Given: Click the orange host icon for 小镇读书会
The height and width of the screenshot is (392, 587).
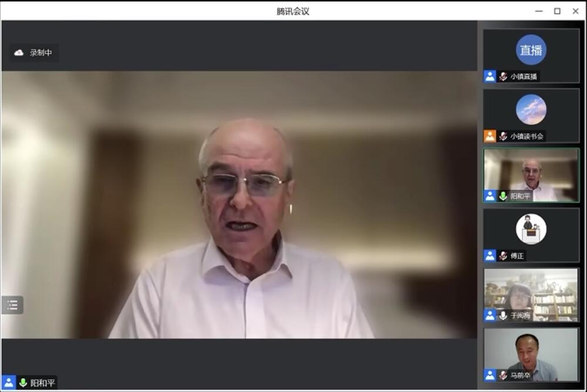Looking at the screenshot, I should coord(490,136).
